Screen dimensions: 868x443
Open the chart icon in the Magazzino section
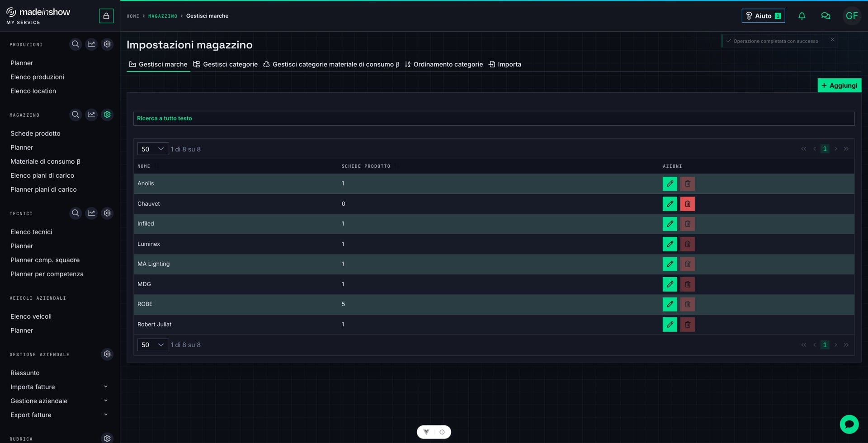[91, 115]
